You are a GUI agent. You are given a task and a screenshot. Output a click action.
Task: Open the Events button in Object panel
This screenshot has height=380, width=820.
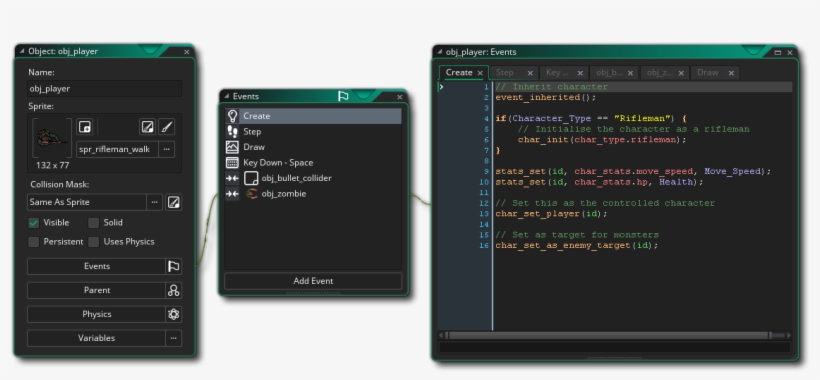pyautogui.click(x=97, y=266)
